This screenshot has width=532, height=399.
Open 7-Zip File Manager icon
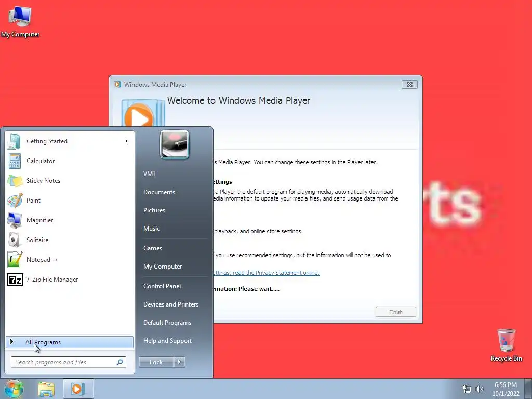point(15,280)
